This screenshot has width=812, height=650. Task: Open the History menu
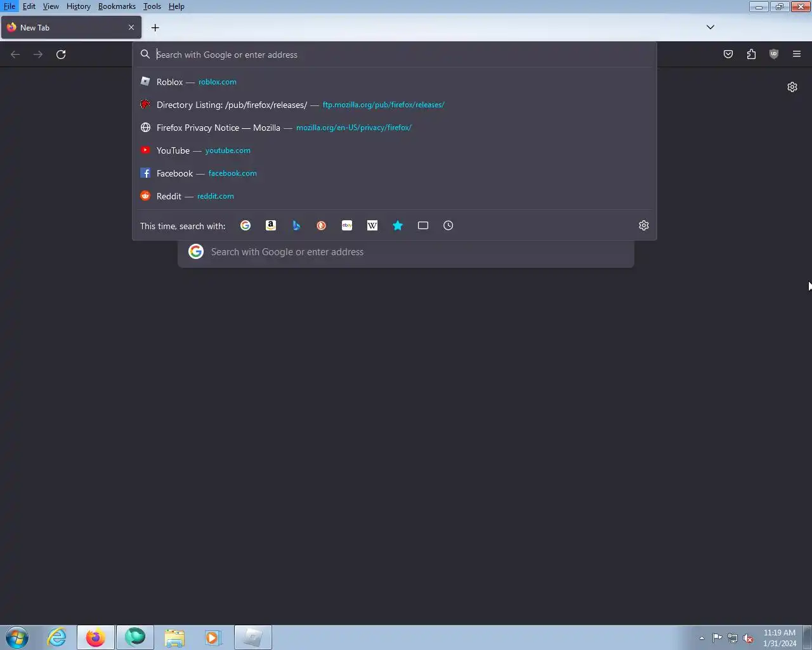(x=79, y=6)
